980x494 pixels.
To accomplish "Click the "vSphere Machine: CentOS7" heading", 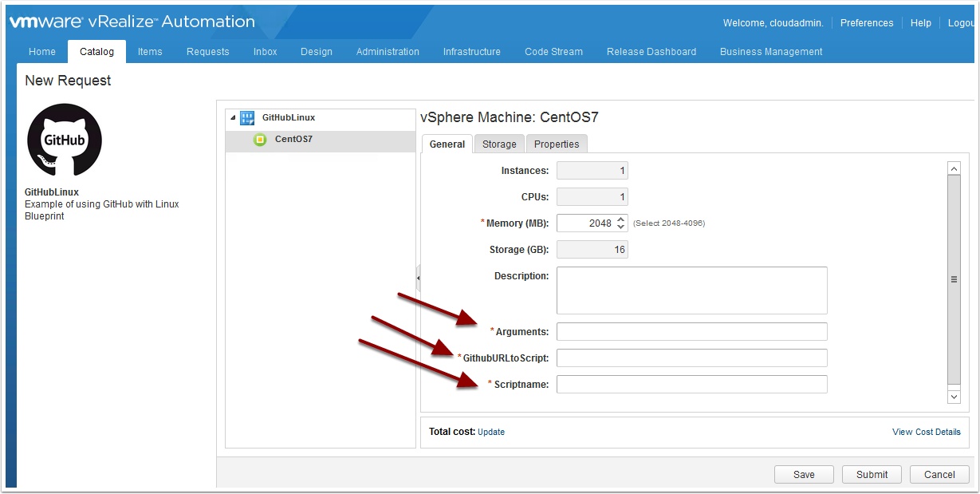I will click(510, 117).
